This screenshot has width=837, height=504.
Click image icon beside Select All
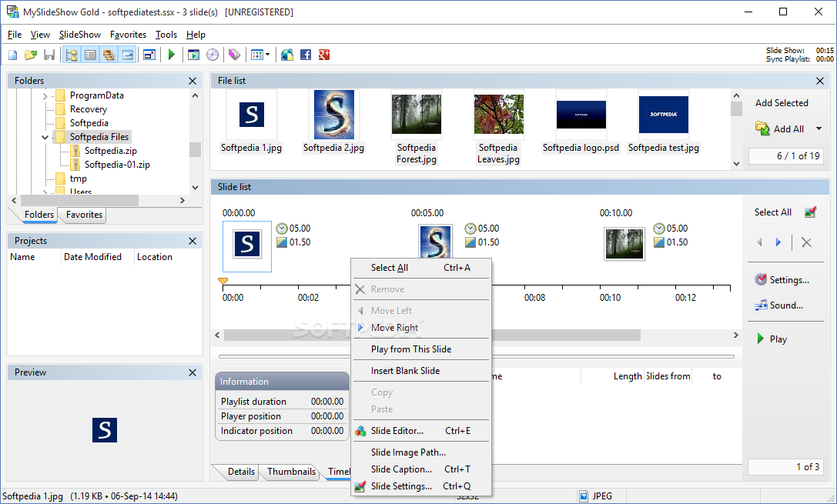point(810,212)
